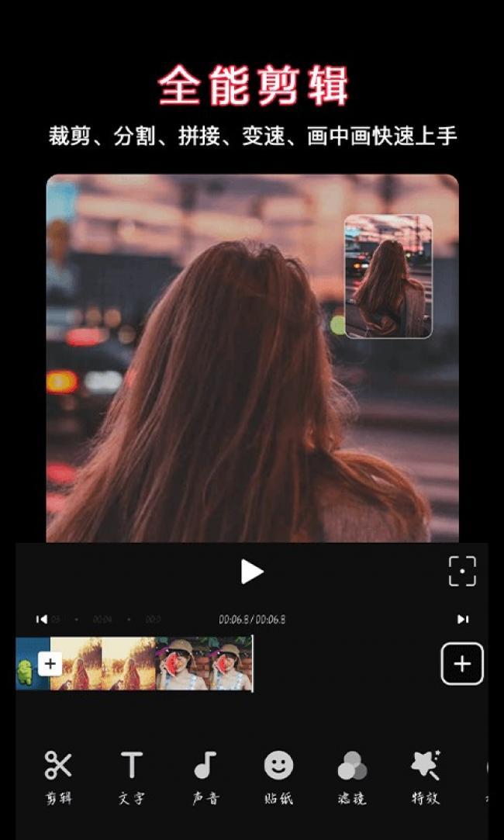504x840 pixels.
Task: Skip to the end of the timeline
Action: 462,619
